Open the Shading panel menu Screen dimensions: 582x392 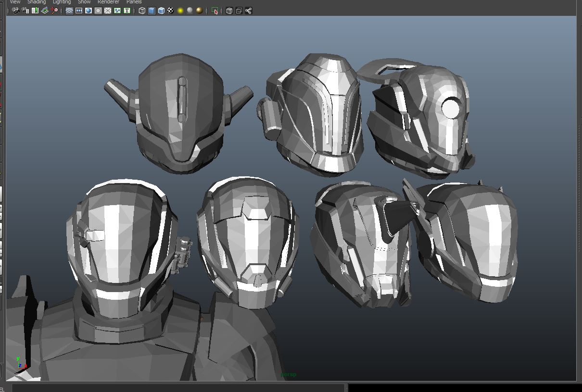click(37, 2)
